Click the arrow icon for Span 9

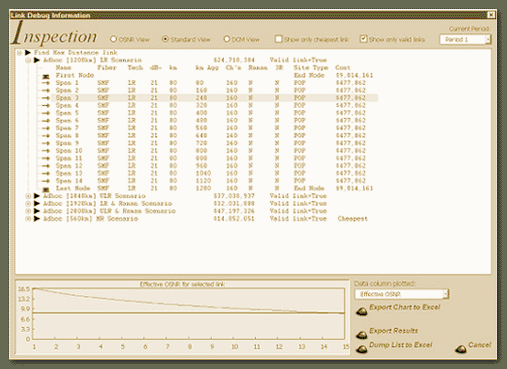coord(46,143)
